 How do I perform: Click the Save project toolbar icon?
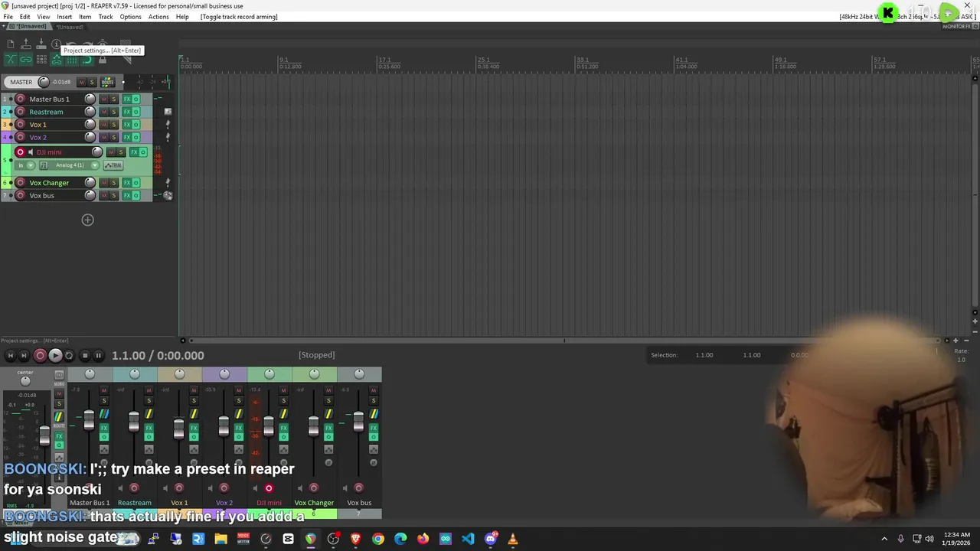click(x=41, y=44)
